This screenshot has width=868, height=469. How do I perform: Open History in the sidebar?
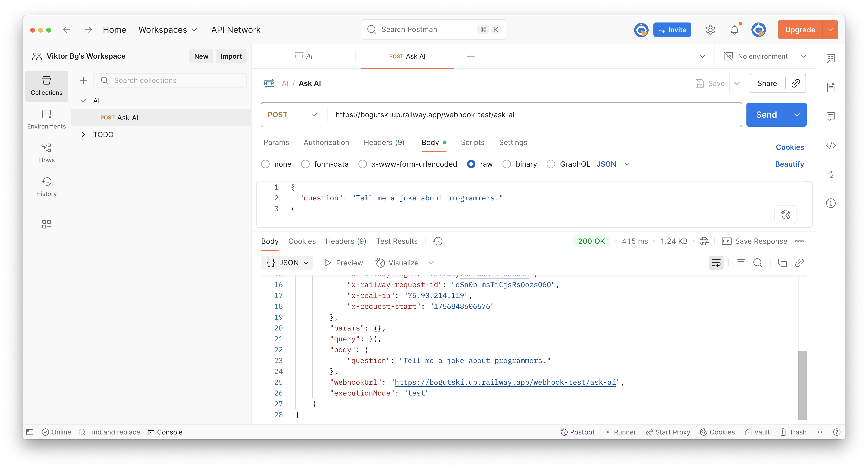coord(46,187)
